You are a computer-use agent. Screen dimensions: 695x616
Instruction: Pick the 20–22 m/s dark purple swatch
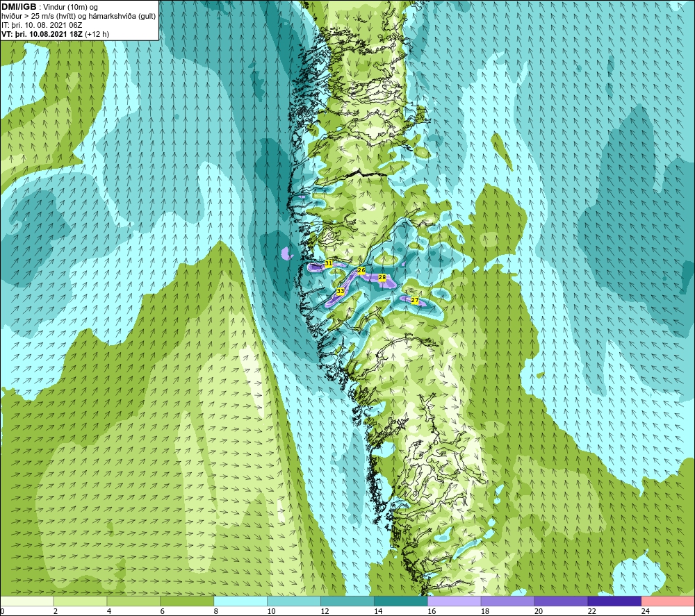tap(561, 601)
